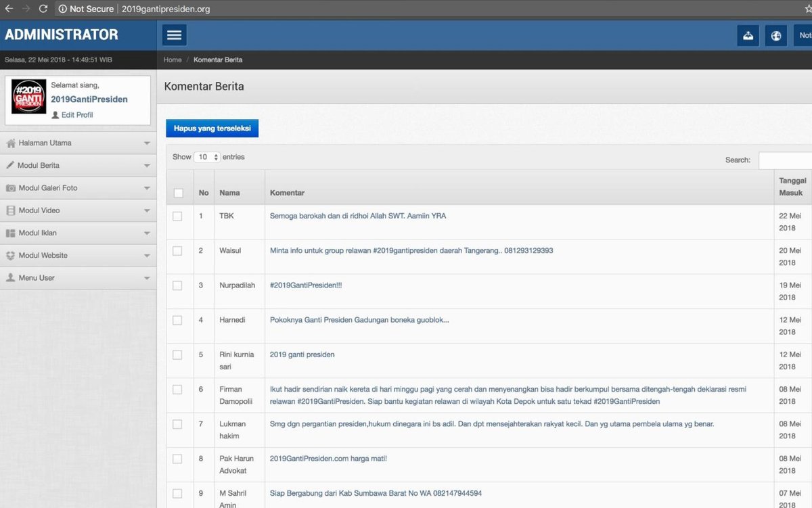
Task: Check the box for Lukman hakim row
Action: pos(177,424)
